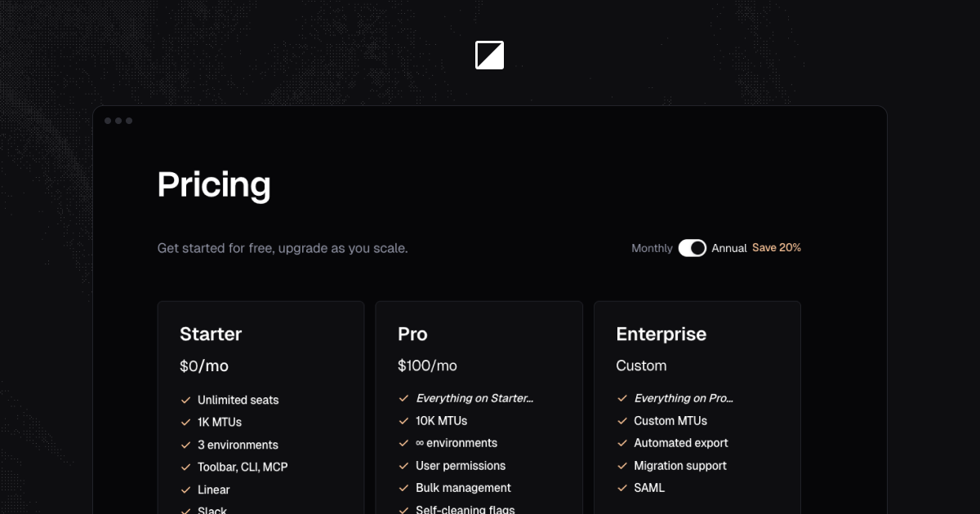The width and height of the screenshot is (980, 514).
Task: Click the Save 20% badge
Action: [x=777, y=247]
